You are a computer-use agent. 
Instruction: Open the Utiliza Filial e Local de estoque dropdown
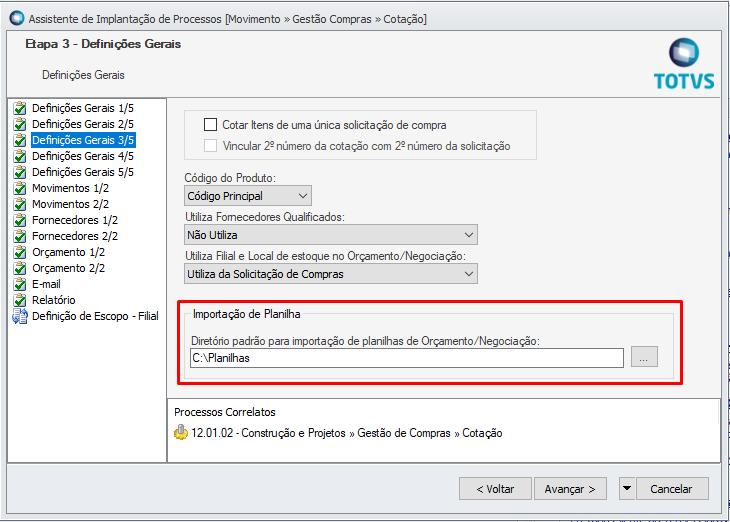(x=331, y=274)
